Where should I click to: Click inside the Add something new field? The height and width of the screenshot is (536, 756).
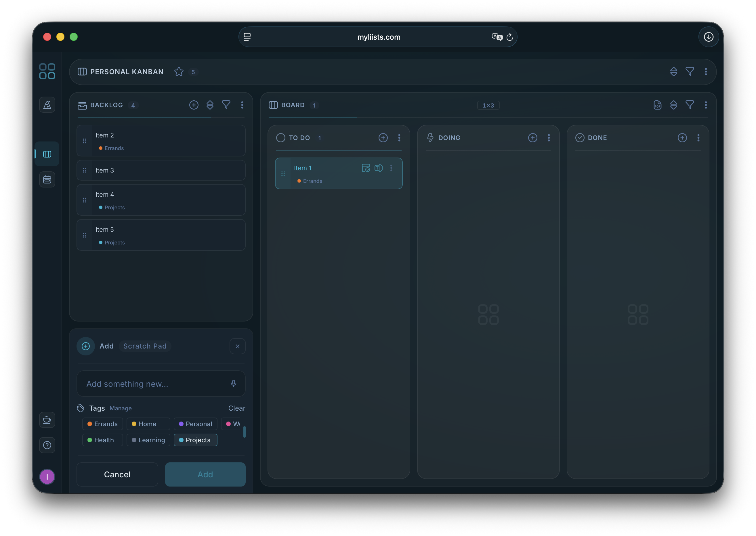click(x=148, y=384)
